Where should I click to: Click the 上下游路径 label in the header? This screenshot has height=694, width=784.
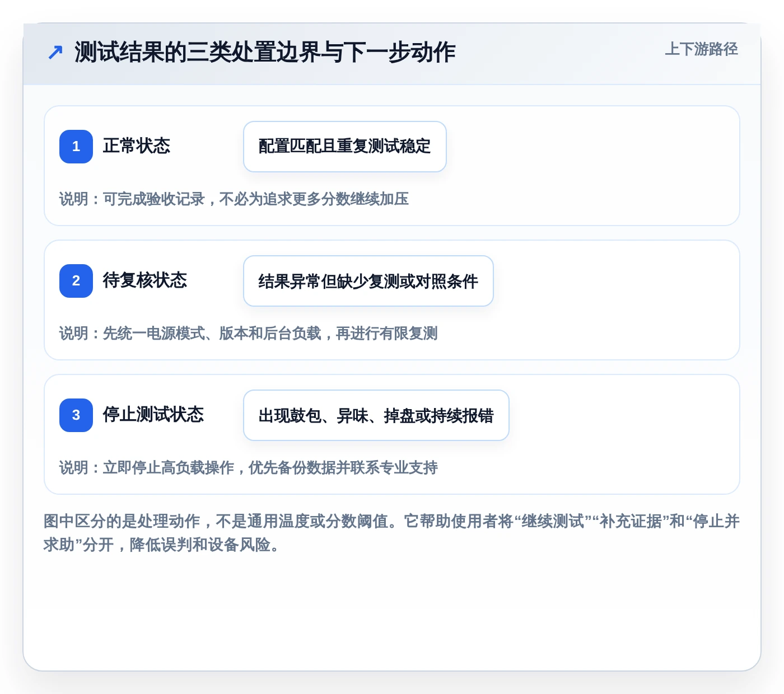701,49
